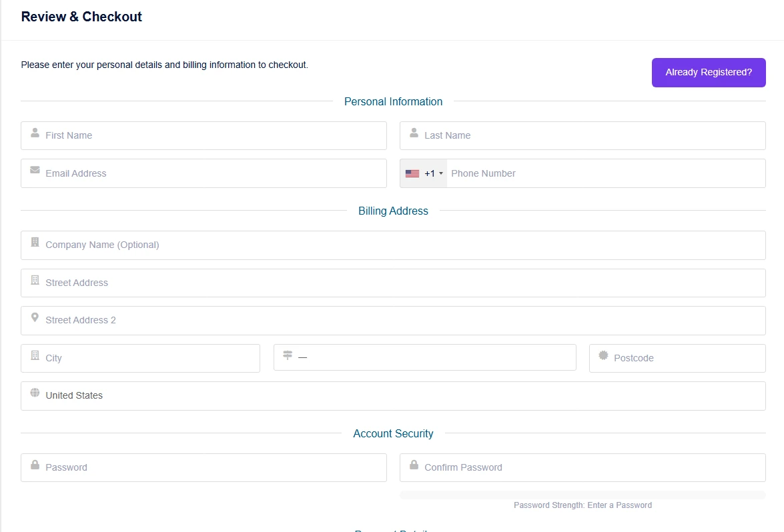Viewport: 784px width, 532px height.
Task: Focus the Phone Number input field
Action: pyautogui.click(x=601, y=173)
